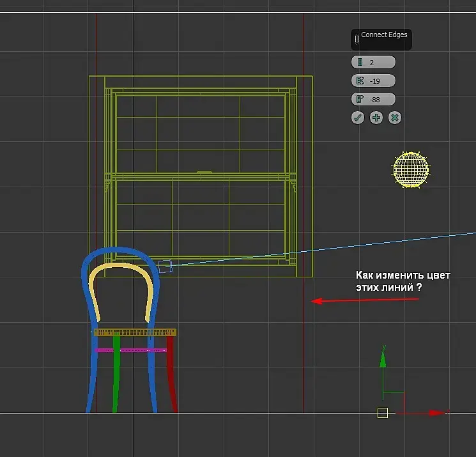Click the plus Apply and Continue button
The height and width of the screenshot is (457, 476).
(376, 118)
